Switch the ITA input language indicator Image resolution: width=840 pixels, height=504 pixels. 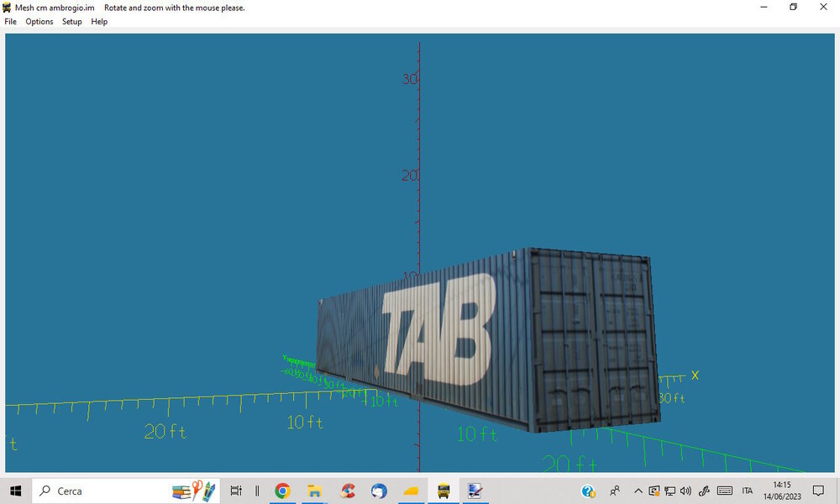coord(748,491)
